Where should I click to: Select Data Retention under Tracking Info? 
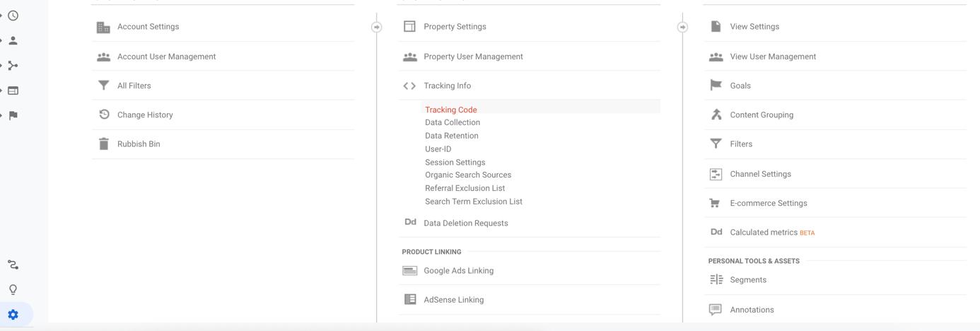point(451,136)
